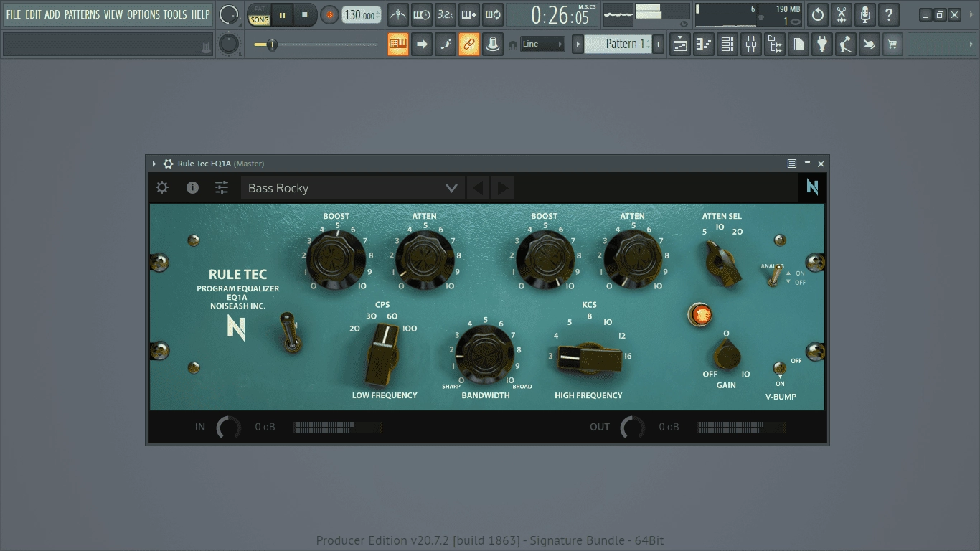Toggle typing keyboard to piano icon
Image resolution: width=980 pixels, height=551 pixels.
tap(398, 44)
